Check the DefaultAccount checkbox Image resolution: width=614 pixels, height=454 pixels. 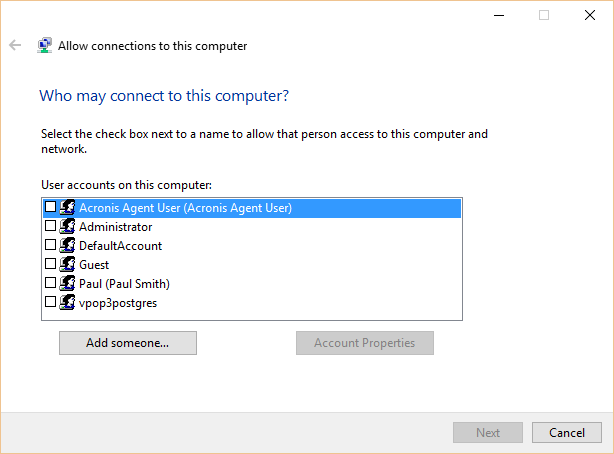tap(51, 244)
